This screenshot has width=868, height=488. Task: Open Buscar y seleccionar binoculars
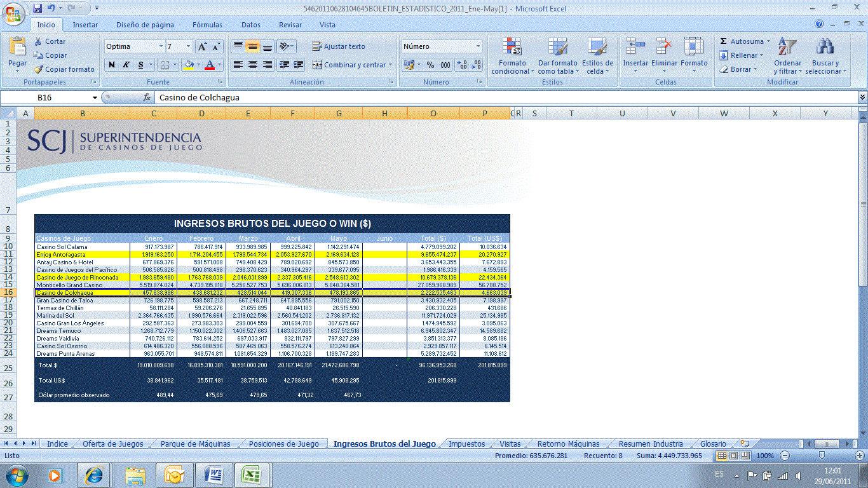tap(825, 56)
